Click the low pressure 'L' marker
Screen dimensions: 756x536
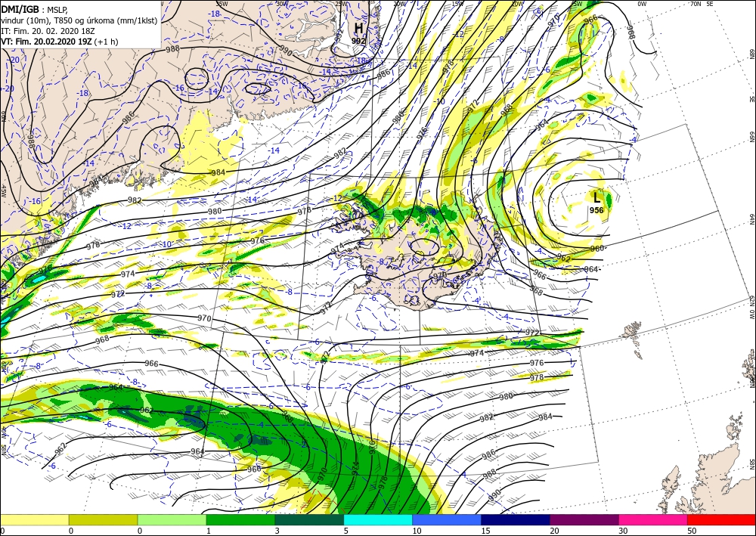[x=596, y=197]
